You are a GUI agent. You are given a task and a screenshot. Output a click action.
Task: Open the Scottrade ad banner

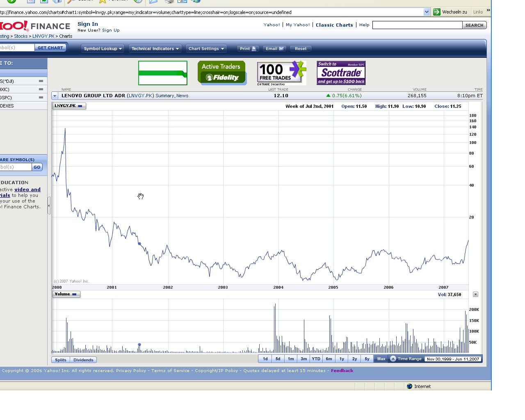point(341,73)
